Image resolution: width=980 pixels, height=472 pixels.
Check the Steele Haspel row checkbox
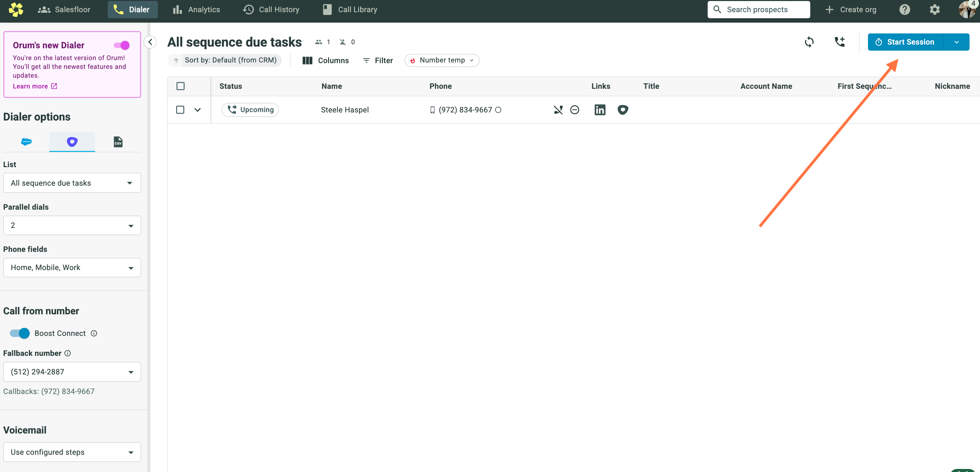(x=180, y=110)
